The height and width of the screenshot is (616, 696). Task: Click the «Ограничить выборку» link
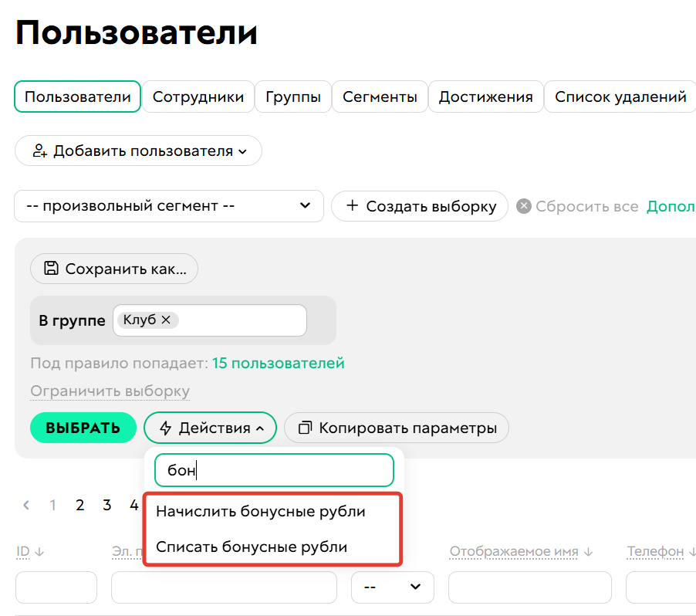(110, 391)
